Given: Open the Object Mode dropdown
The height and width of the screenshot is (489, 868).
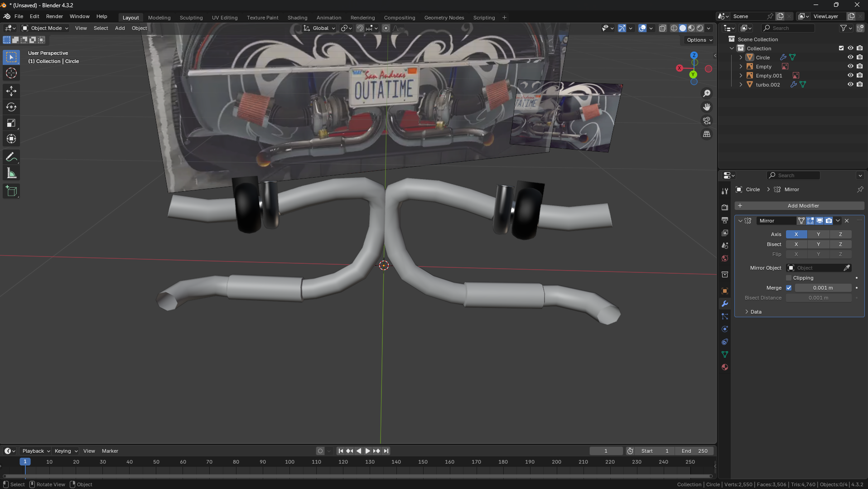Looking at the screenshot, I should coord(45,28).
